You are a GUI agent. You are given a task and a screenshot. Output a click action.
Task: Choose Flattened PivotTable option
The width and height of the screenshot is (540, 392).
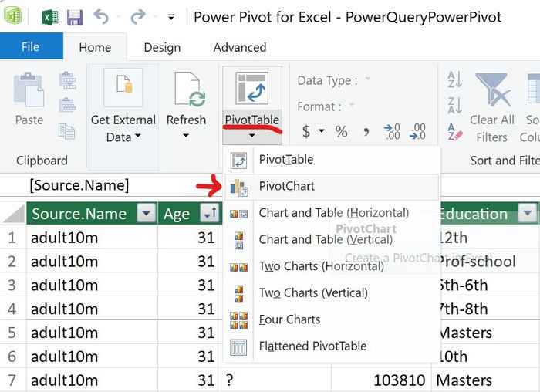click(x=332, y=346)
